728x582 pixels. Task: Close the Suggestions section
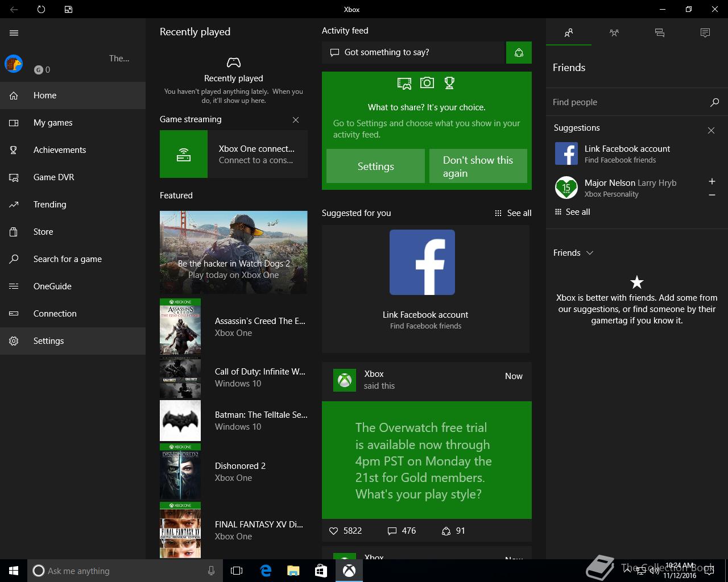(x=711, y=131)
